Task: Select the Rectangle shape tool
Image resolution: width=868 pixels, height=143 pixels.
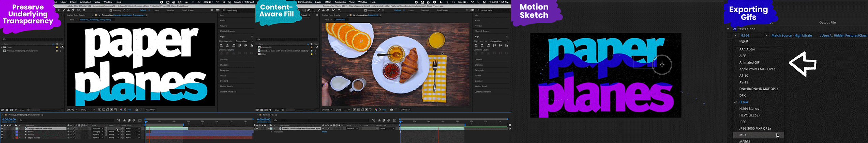Action: coord(304,10)
